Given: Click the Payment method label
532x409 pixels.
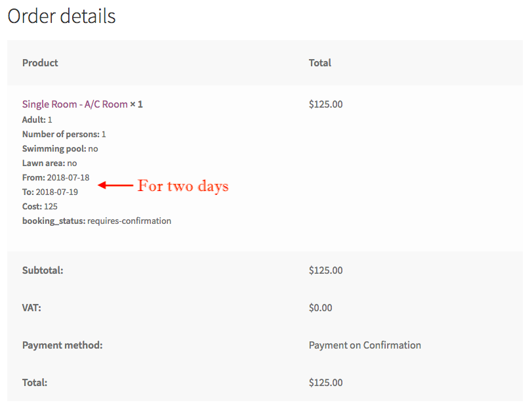Looking at the screenshot, I should pyautogui.click(x=62, y=345).
